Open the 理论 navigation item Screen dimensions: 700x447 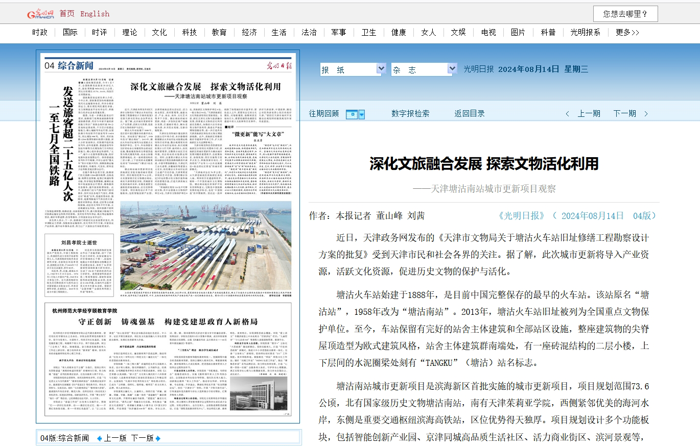pos(129,33)
